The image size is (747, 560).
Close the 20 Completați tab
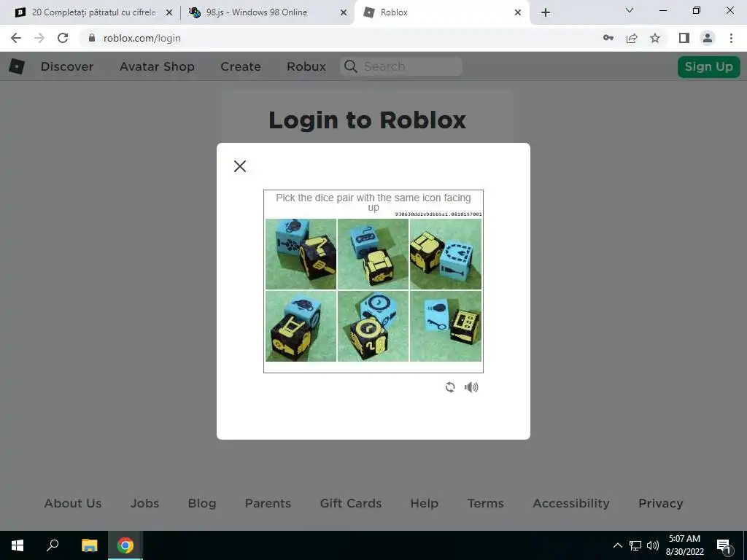tap(169, 13)
